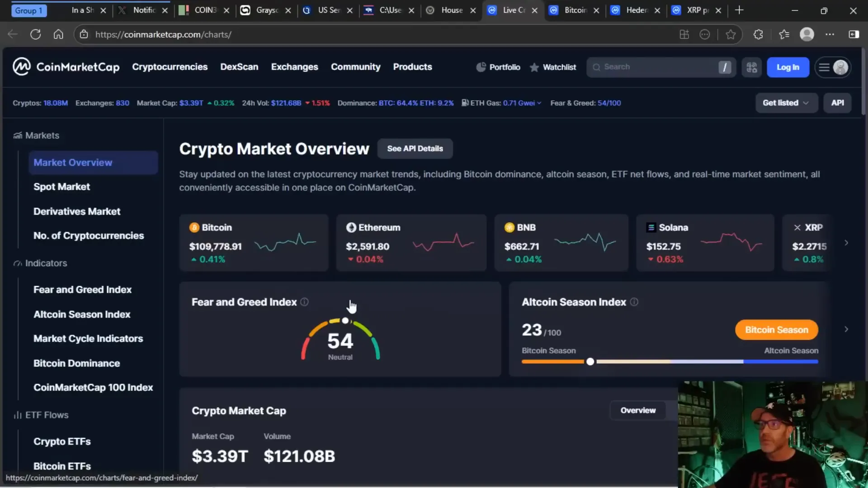Click the CoinMarketCap logo
The width and height of the screenshot is (868, 488).
tap(66, 67)
